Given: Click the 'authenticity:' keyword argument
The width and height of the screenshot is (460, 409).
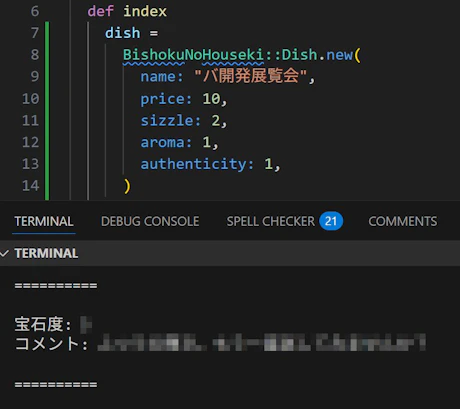Looking at the screenshot, I should tap(197, 164).
